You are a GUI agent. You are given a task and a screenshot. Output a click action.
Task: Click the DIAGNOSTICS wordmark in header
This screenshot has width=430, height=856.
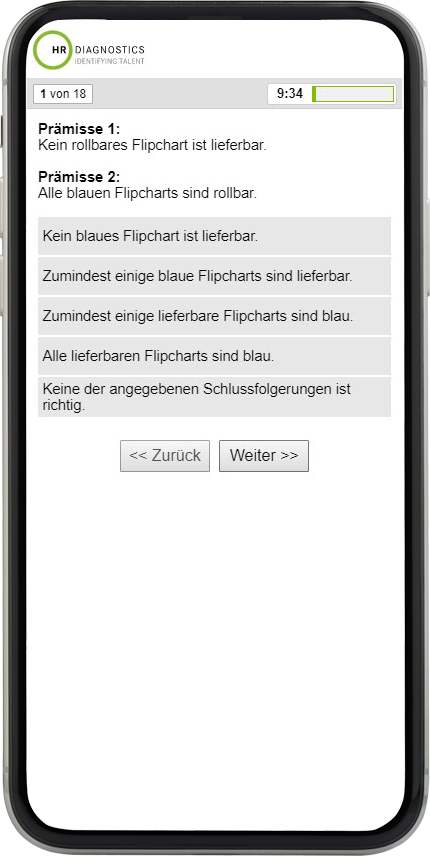[x=109, y=50]
